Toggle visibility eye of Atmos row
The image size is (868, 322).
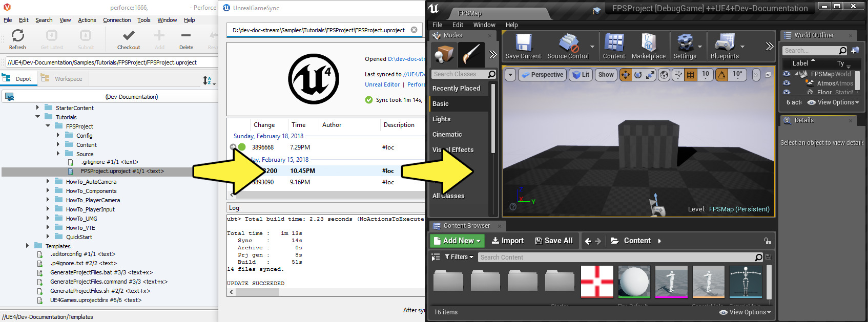click(787, 83)
